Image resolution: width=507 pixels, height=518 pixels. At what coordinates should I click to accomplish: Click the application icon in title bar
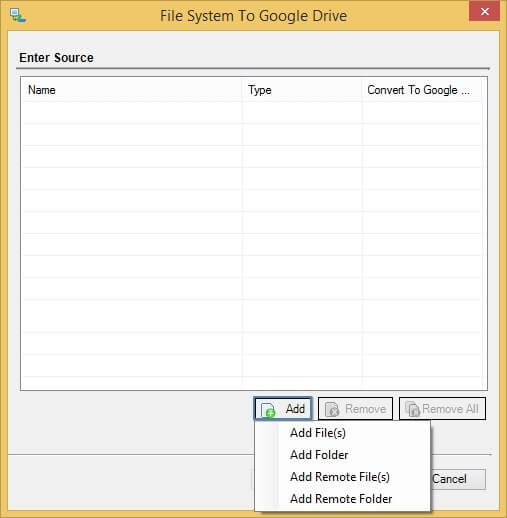(x=17, y=16)
